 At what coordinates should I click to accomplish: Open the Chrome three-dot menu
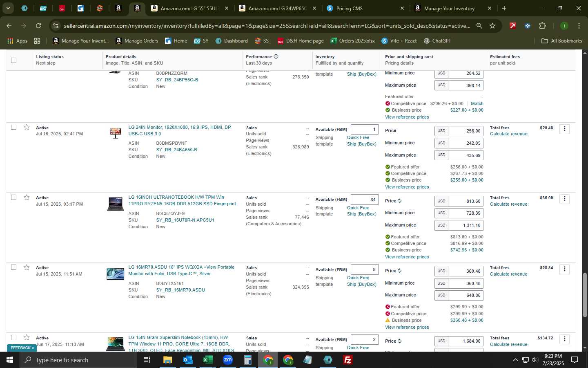tap(579, 26)
